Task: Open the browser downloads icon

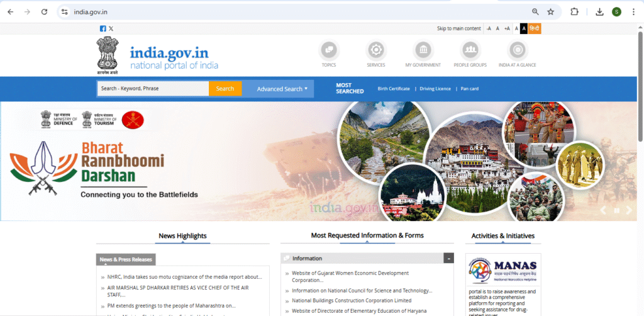Action: pyautogui.click(x=599, y=12)
